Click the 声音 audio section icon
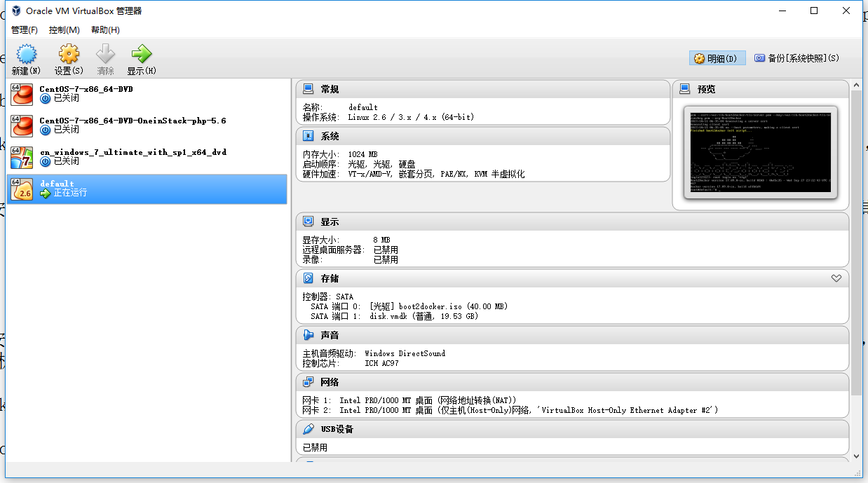This screenshot has height=483, width=868. click(308, 335)
